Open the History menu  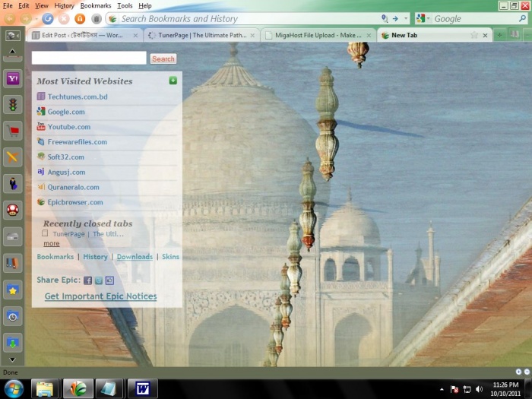click(x=64, y=6)
